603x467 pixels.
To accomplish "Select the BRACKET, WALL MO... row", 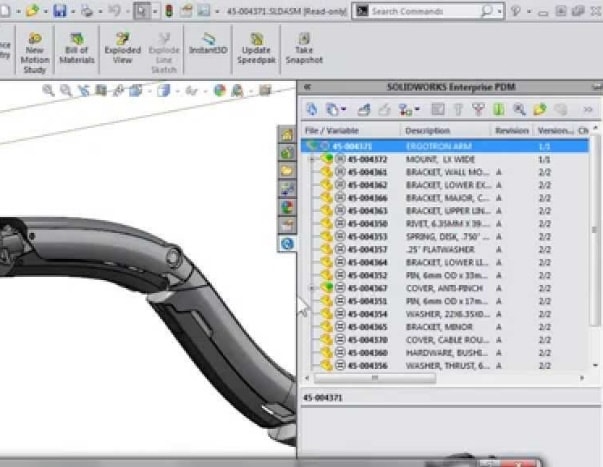I will pos(445,172).
